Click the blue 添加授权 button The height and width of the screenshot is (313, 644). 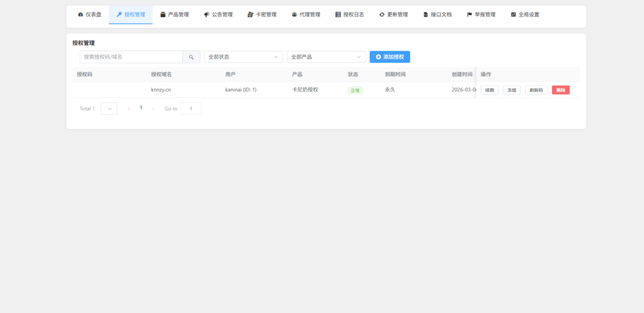point(390,57)
